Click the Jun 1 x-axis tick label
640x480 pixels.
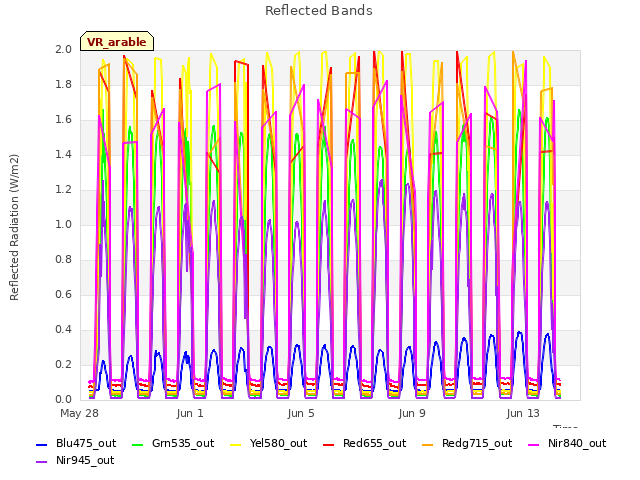coord(190,413)
